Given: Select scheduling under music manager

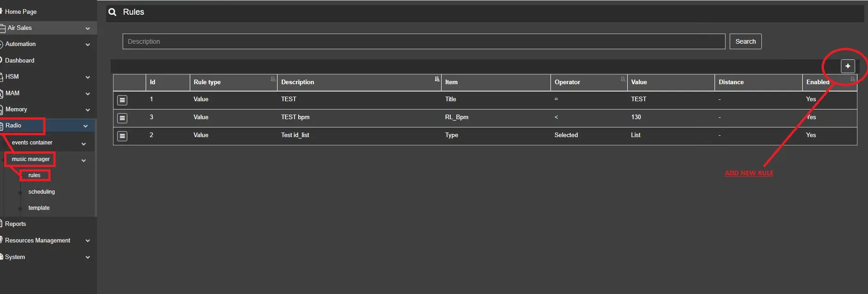Looking at the screenshot, I should pos(41,191).
